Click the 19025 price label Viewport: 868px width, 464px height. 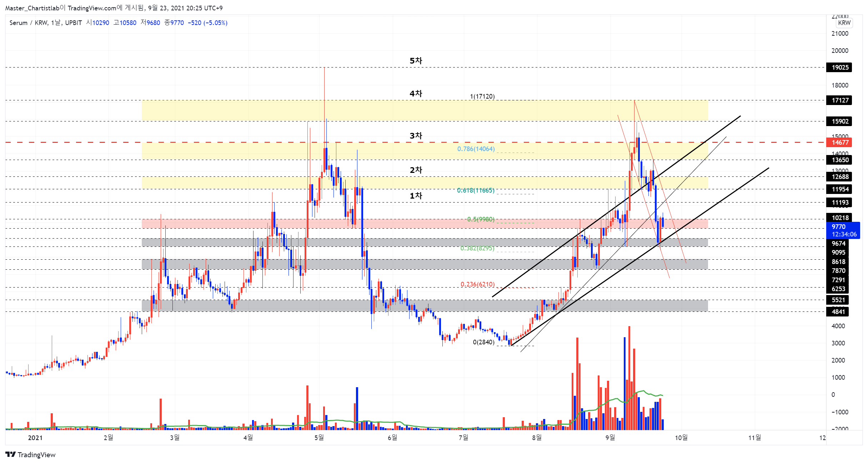839,68
